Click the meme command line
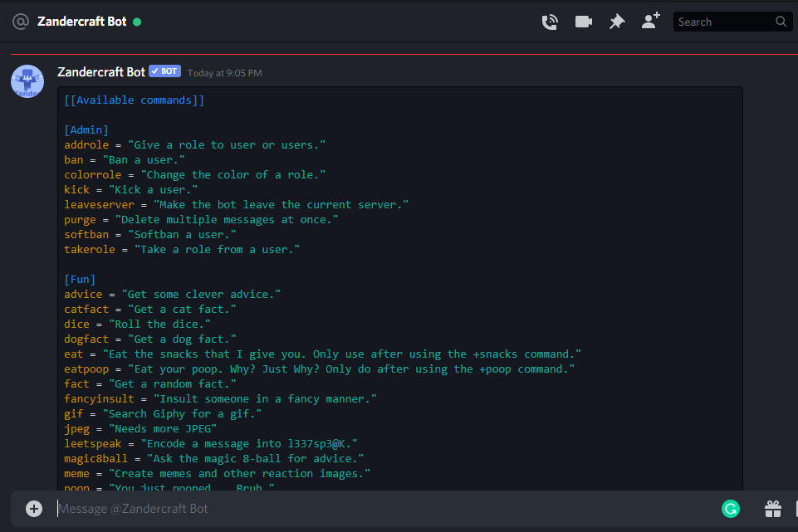 coord(218,474)
